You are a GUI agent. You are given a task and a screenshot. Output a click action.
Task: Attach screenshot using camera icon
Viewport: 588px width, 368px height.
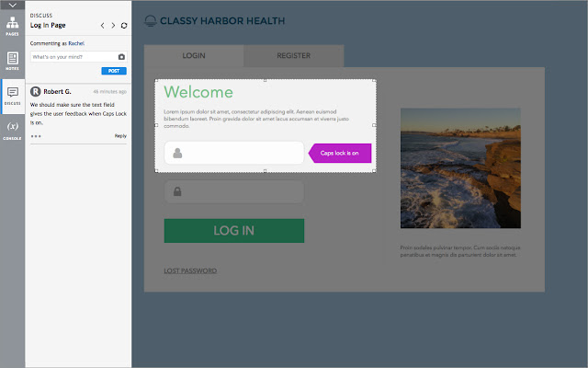[121, 57]
